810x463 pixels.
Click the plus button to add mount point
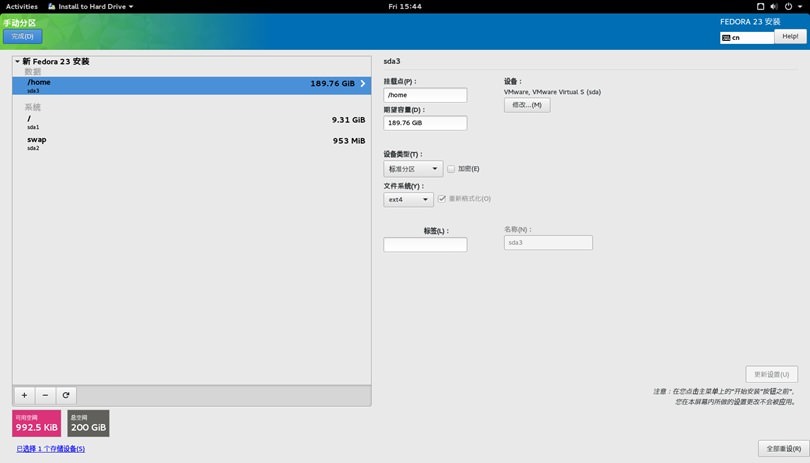tap(24, 395)
